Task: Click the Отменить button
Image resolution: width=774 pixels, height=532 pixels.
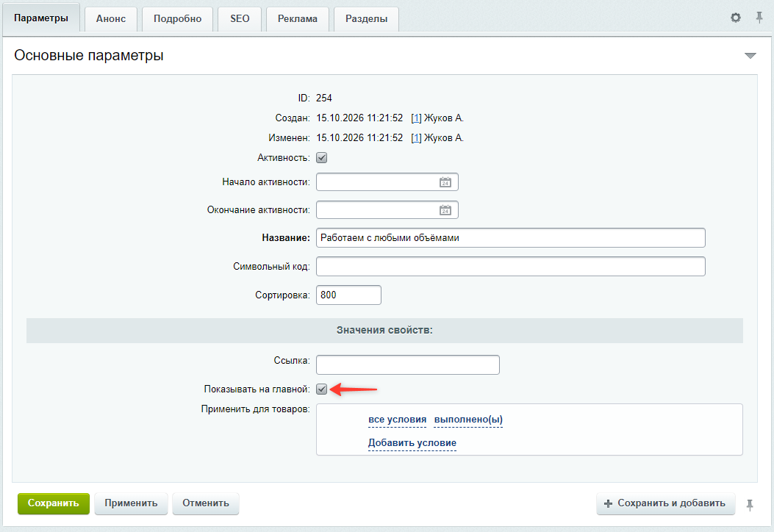Action: [206, 503]
